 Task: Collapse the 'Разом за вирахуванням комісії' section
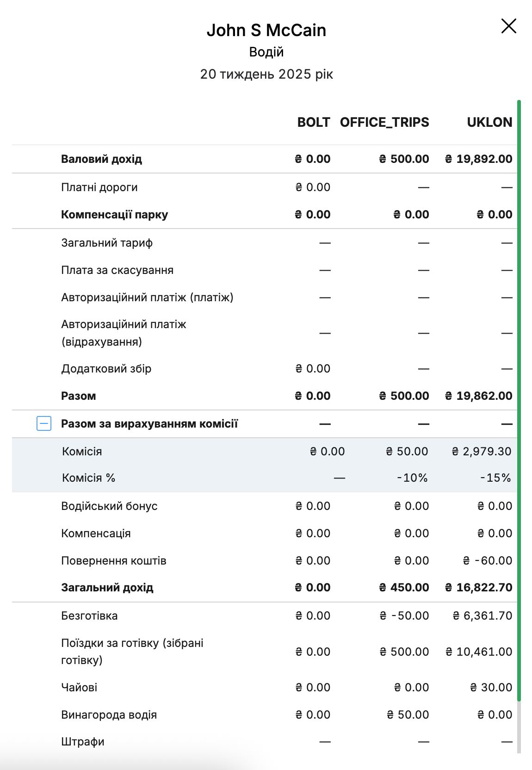(x=44, y=423)
